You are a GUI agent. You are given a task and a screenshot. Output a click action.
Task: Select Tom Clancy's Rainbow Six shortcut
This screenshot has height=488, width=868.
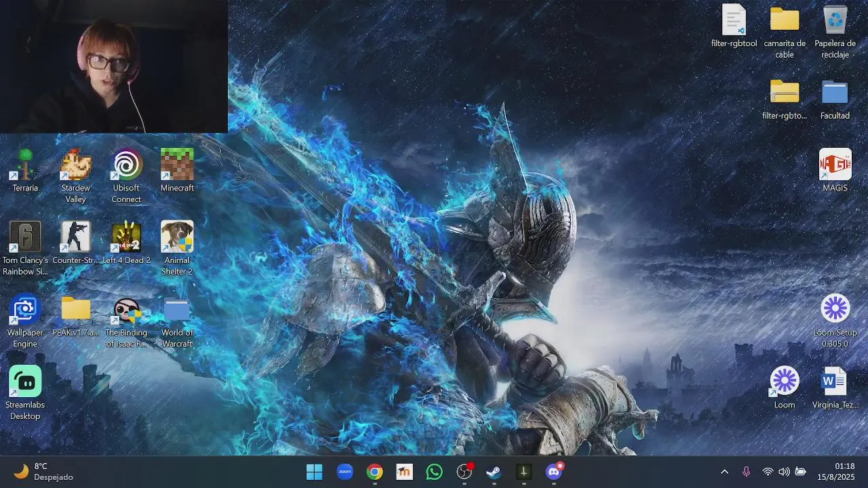pos(25,248)
